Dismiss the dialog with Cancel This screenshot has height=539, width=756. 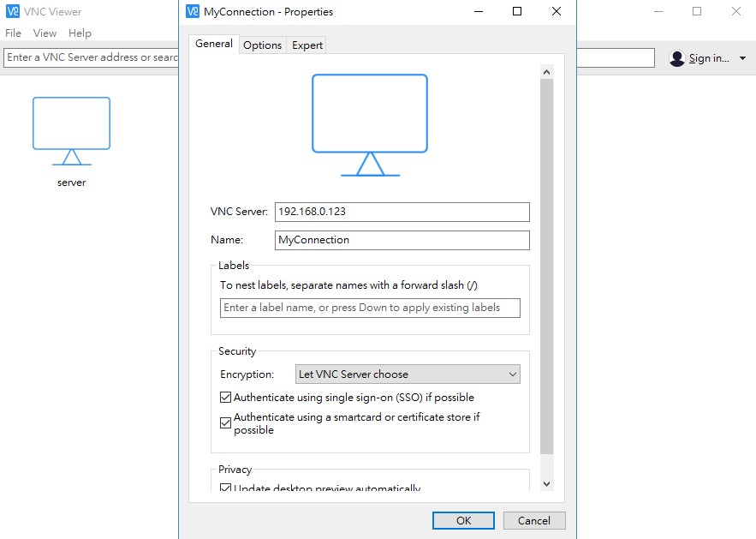point(533,520)
